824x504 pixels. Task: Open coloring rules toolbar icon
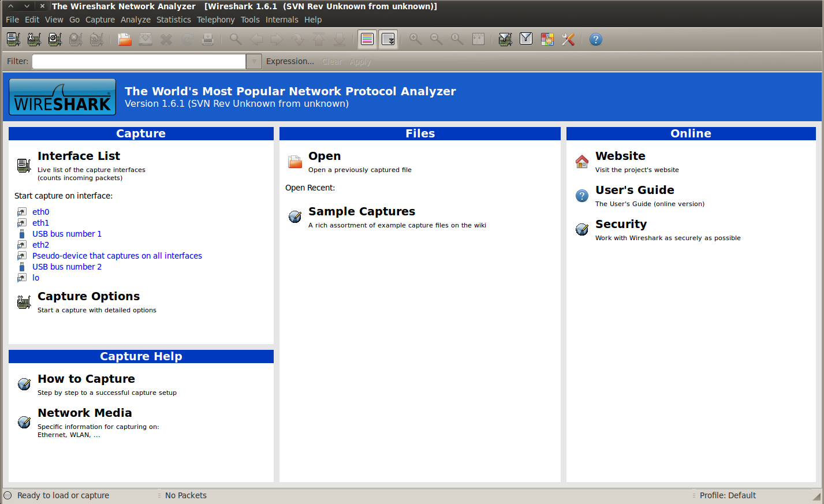(x=547, y=39)
